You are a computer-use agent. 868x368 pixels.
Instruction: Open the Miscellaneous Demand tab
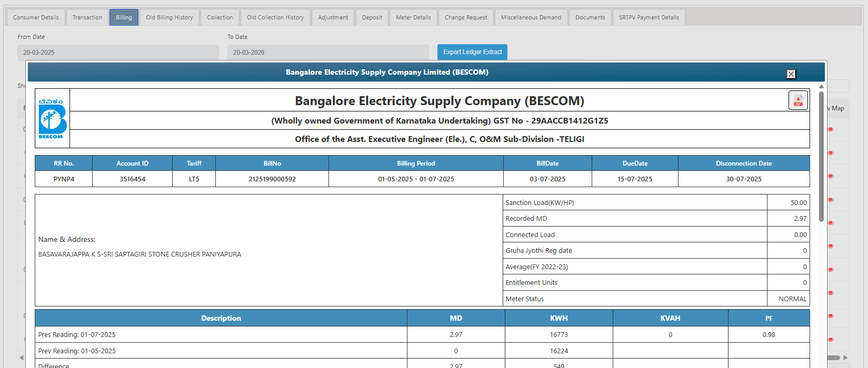click(x=531, y=17)
